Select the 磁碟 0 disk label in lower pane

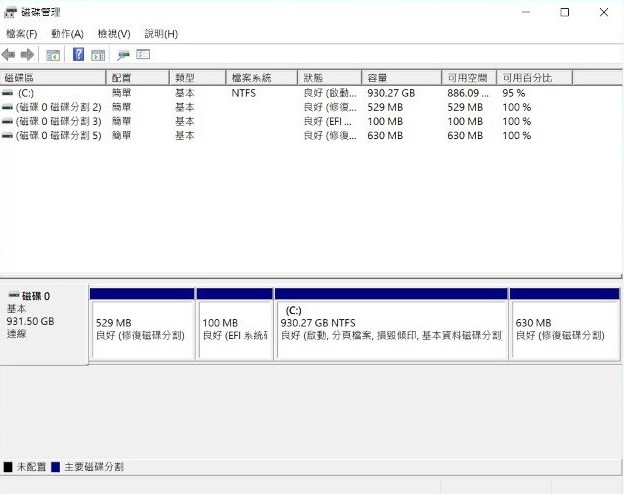click(43, 314)
